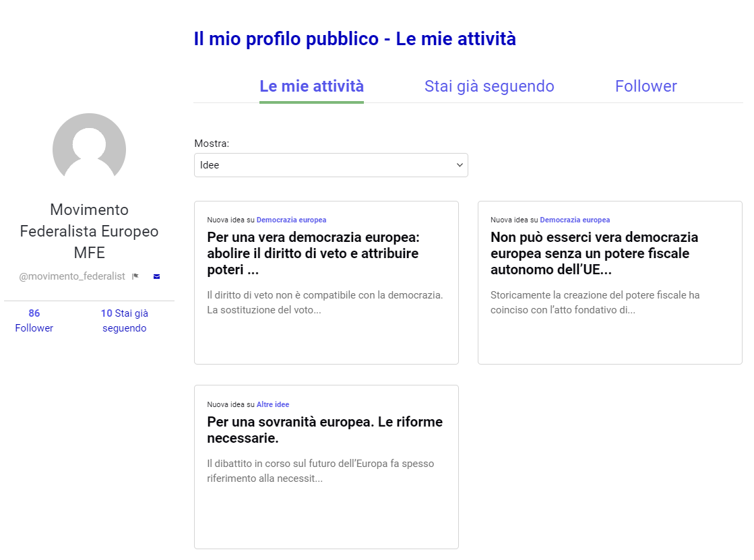This screenshot has height=560, width=754.
Task: Switch to the Stai già seguendo tab
Action: (489, 87)
